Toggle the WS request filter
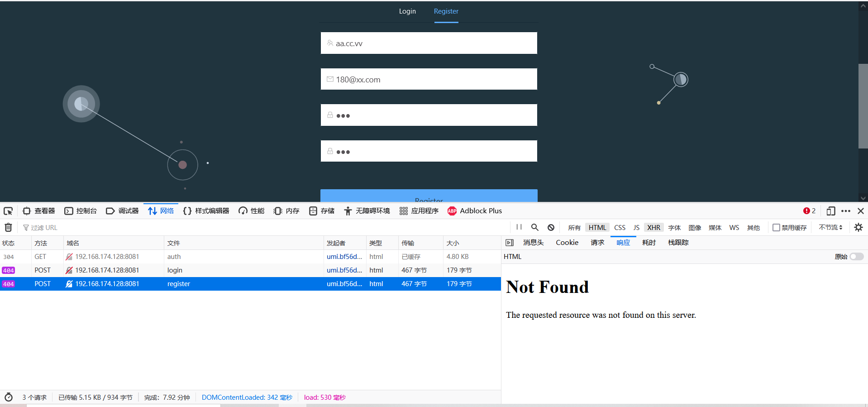The width and height of the screenshot is (868, 407). point(734,228)
